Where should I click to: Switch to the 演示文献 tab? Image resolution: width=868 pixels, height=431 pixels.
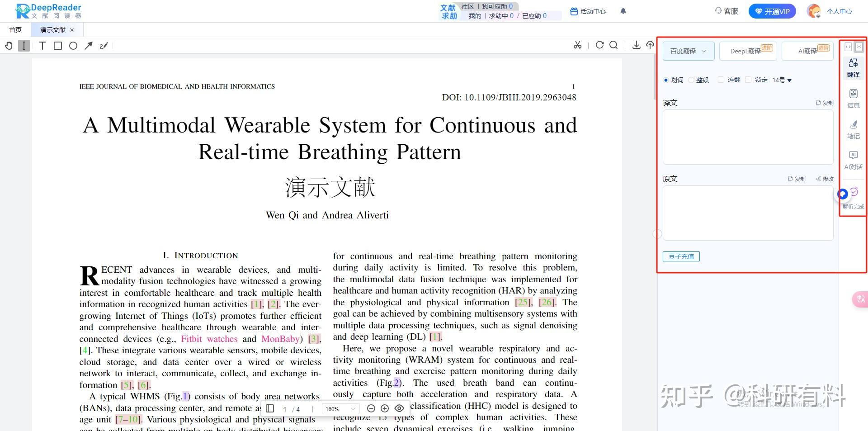[x=53, y=30]
